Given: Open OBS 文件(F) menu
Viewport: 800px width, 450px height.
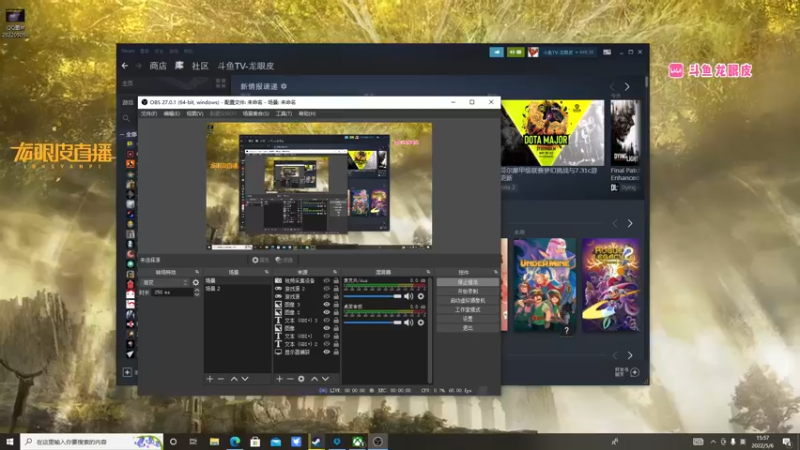Looking at the screenshot, I should point(149,114).
